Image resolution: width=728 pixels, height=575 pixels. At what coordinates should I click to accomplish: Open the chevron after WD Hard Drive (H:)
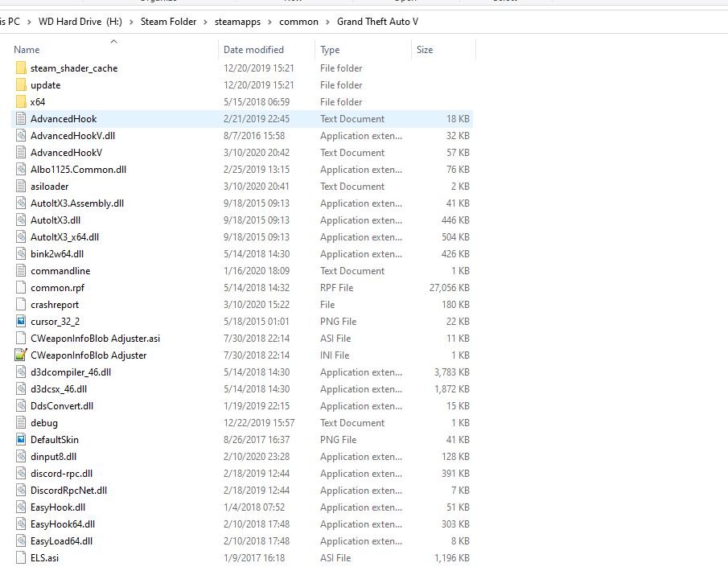[x=132, y=22]
